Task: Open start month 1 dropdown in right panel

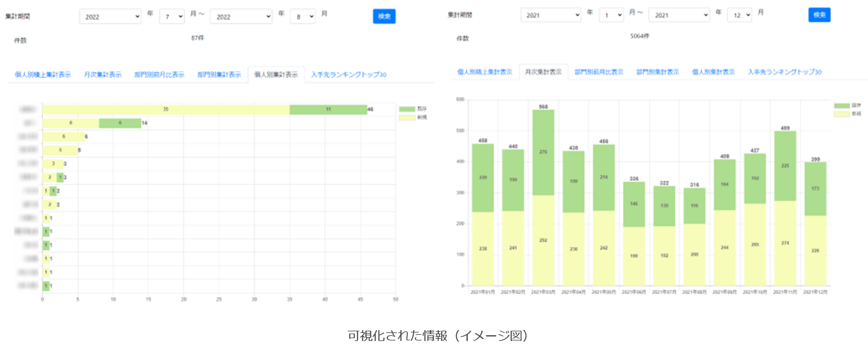Action: click(611, 15)
